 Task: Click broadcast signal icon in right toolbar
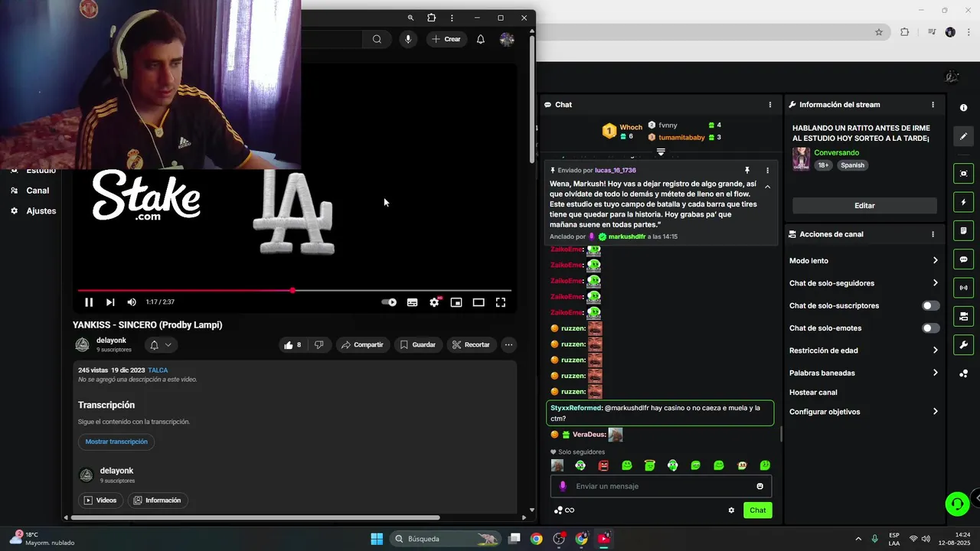[963, 288]
